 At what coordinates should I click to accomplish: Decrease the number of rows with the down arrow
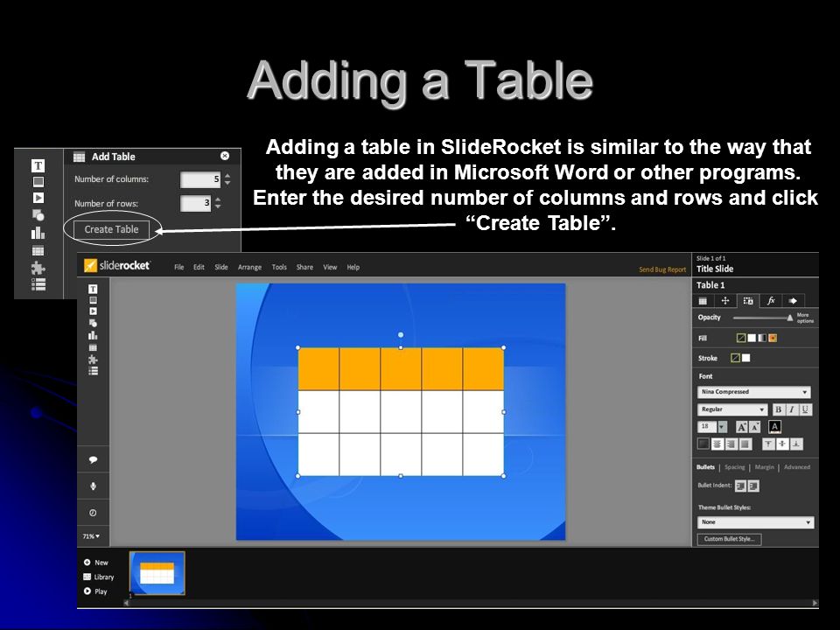(x=218, y=206)
